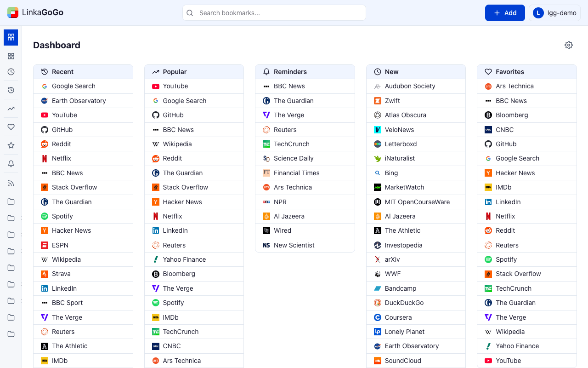The image size is (588, 368).
Task: Open the lgg-demo account menu
Action: coord(554,13)
